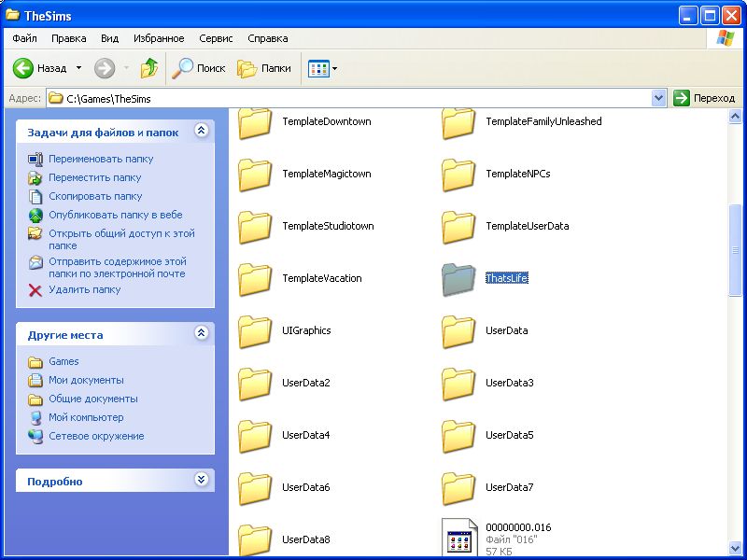This screenshot has width=747, height=560.
Task: Open the Файл menu
Action: (25, 38)
